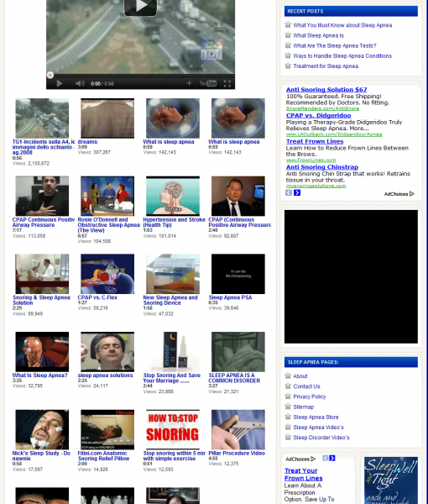The image size is (428, 504).
Task: Toggle fullscreen on the video player
Action: tap(227, 83)
